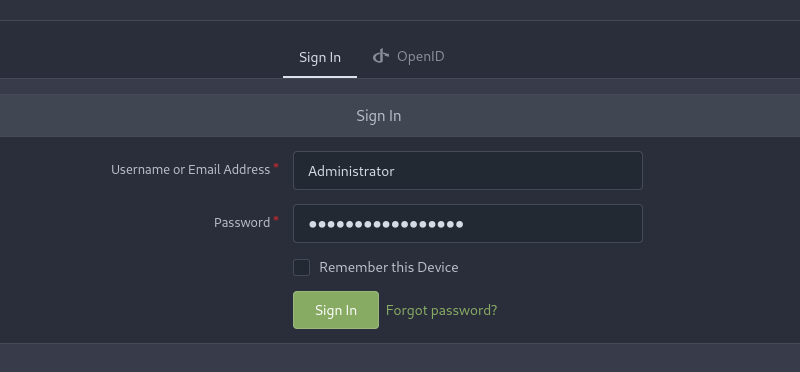Click the white underline beneath Sign In tab

coord(320,77)
